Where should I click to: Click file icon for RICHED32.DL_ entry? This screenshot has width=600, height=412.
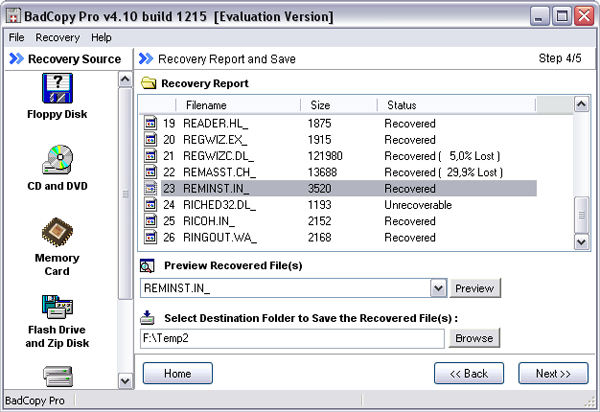pos(150,205)
